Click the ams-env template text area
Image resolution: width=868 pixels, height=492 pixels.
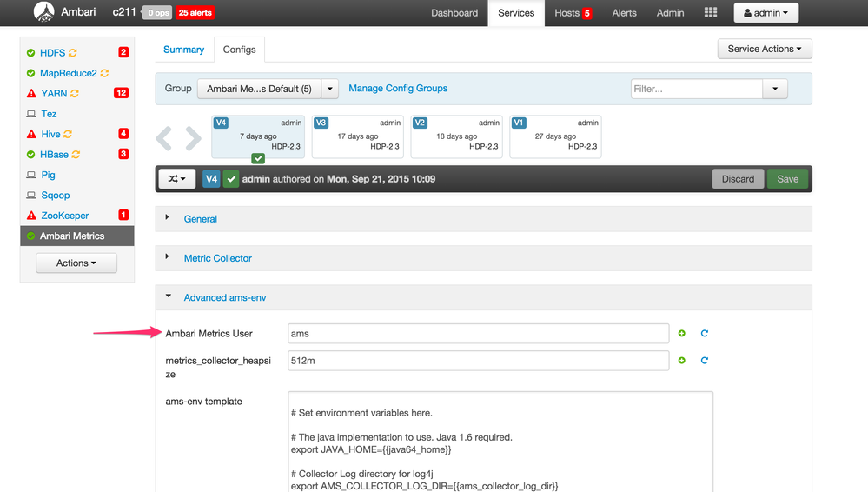[x=500, y=442]
